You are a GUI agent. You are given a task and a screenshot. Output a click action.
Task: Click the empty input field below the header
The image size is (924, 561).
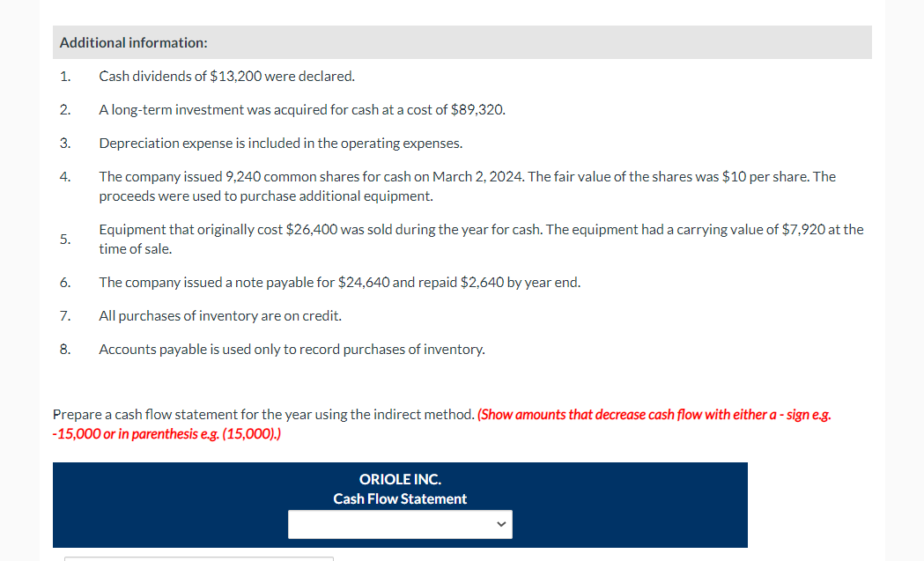click(388, 523)
